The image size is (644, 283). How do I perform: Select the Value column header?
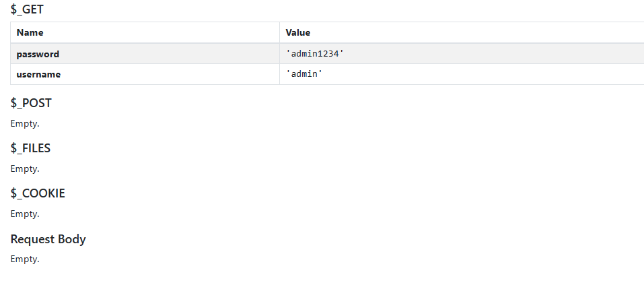point(297,32)
